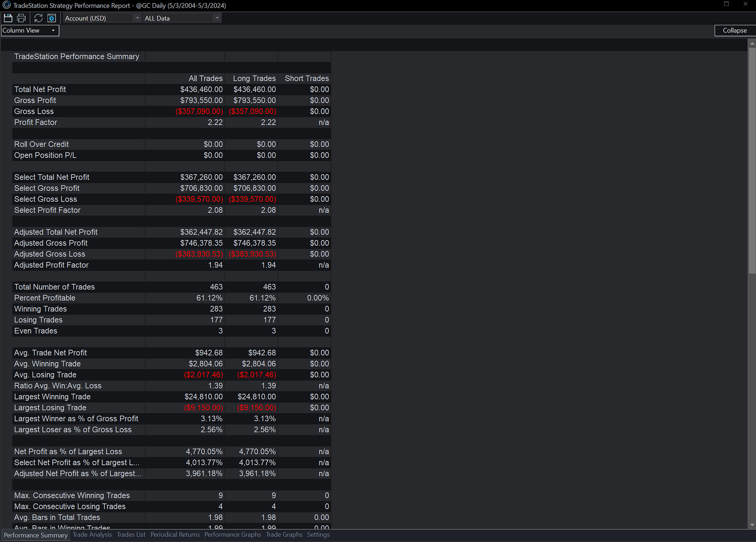Click the maximize window icon
Screen dimensions: 756x542
[726, 4]
